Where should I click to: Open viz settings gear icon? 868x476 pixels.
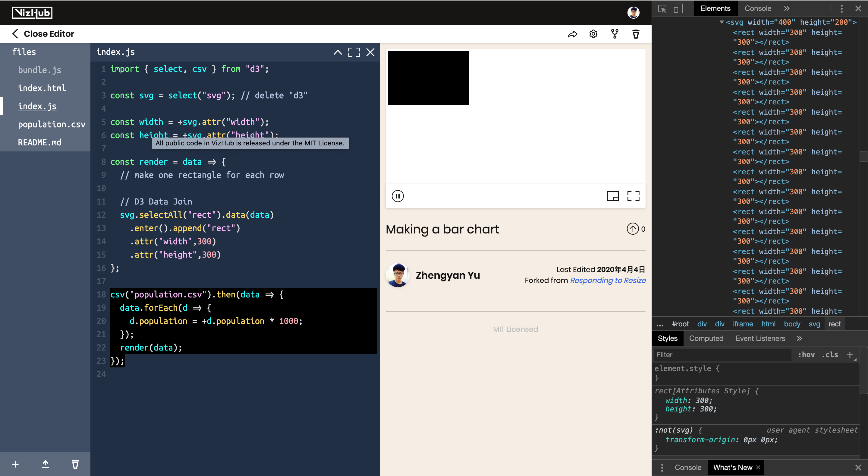pos(593,34)
